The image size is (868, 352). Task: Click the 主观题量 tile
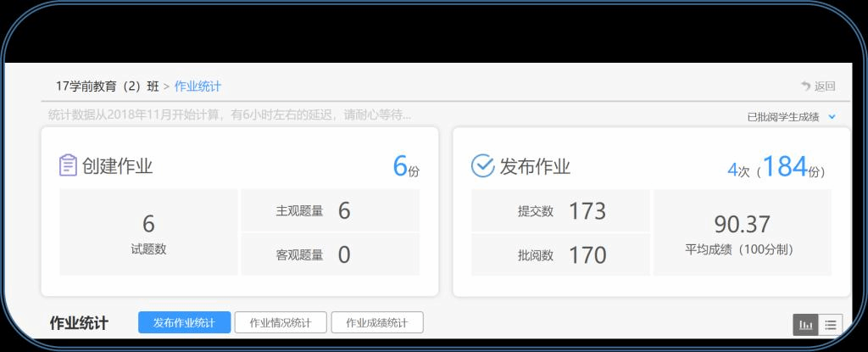coord(330,210)
